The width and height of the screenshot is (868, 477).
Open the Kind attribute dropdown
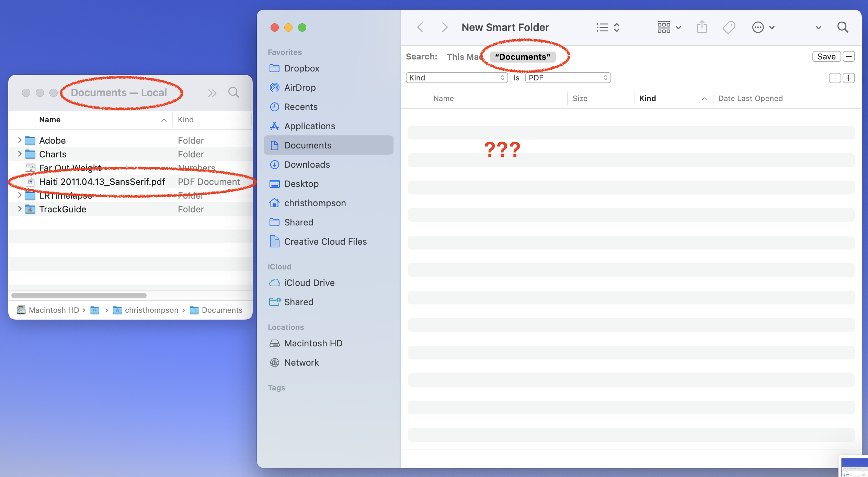[x=456, y=78]
